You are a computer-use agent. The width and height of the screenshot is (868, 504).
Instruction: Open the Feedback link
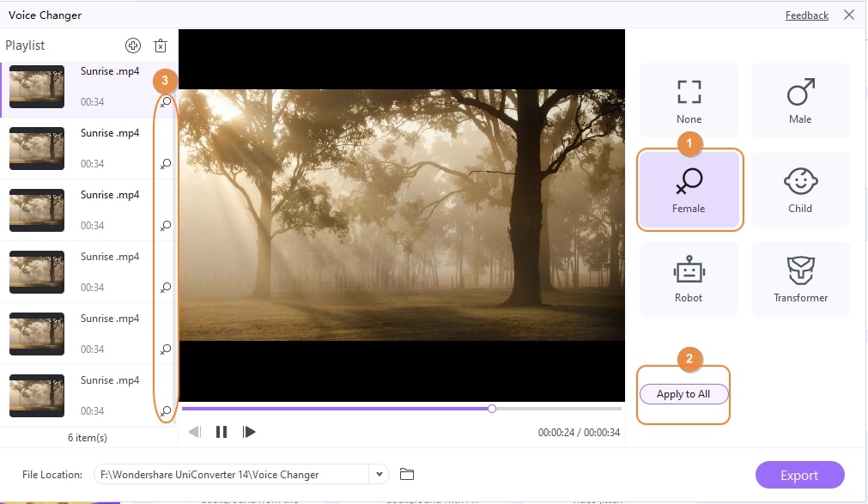pyautogui.click(x=806, y=15)
